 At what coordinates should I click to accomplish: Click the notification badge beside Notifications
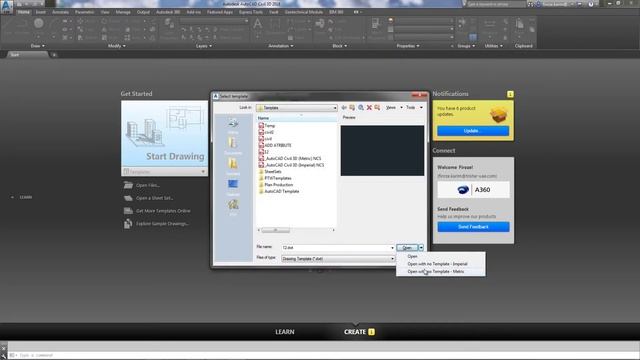(x=510, y=94)
